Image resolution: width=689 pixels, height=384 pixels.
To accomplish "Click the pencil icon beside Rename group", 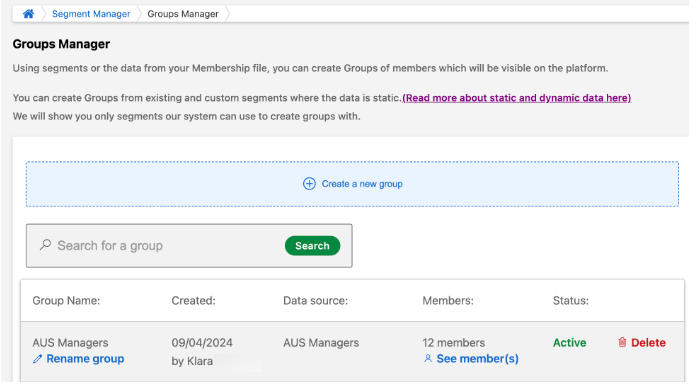I will click(x=37, y=359).
